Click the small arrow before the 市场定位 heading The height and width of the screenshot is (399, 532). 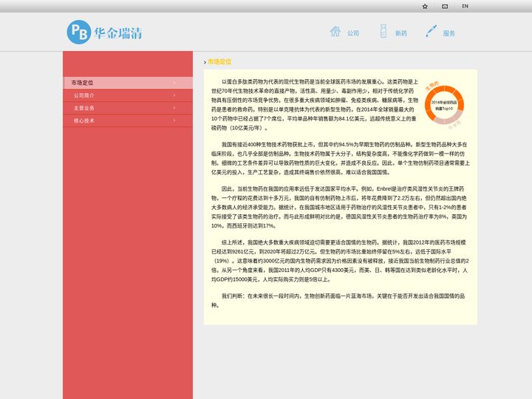click(205, 62)
